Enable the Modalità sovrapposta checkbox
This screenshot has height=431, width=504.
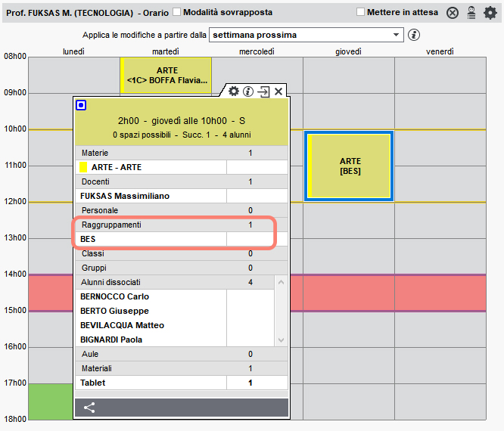[x=177, y=12]
